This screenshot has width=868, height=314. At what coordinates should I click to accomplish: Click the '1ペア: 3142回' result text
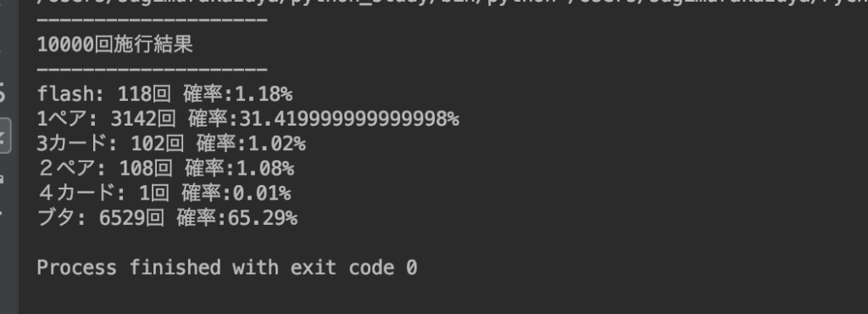[x=106, y=119]
